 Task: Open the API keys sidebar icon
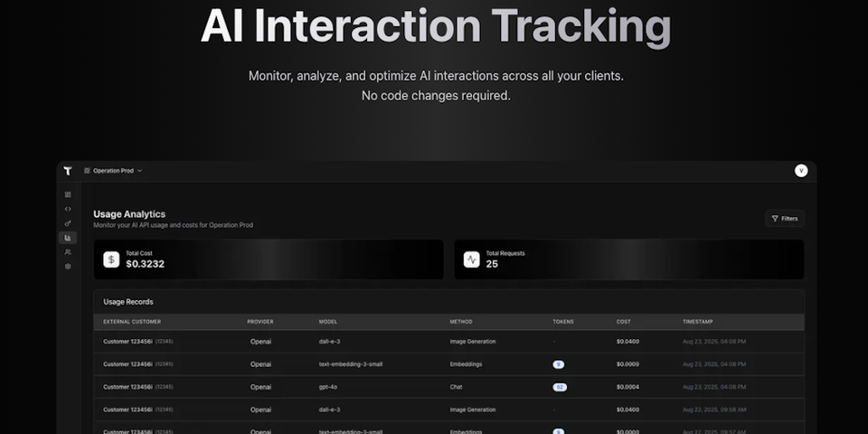point(68,223)
